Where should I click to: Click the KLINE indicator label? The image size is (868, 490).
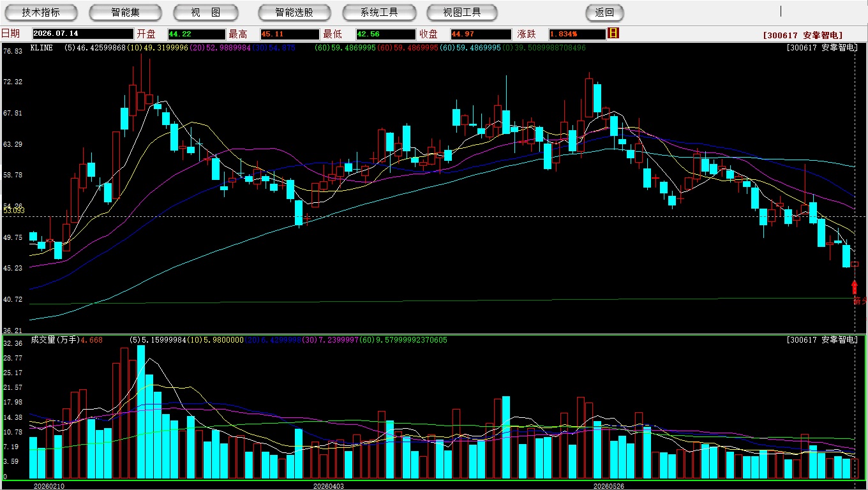pyautogui.click(x=41, y=48)
